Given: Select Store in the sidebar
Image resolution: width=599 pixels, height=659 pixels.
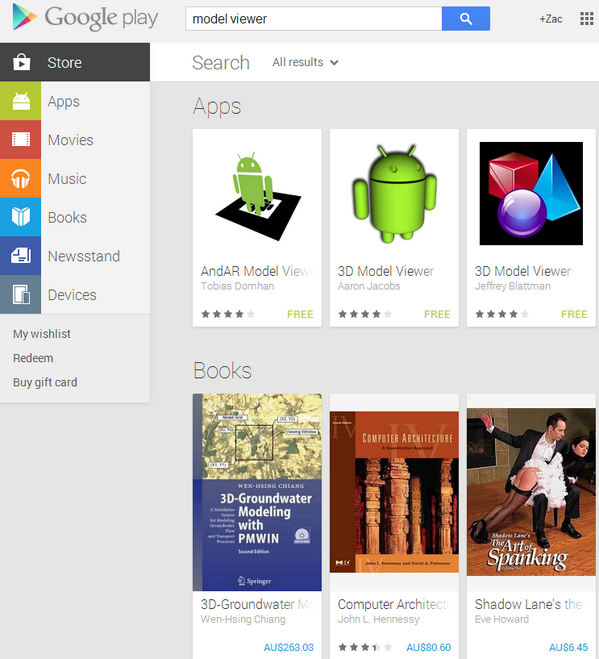Looking at the screenshot, I should click(75, 62).
